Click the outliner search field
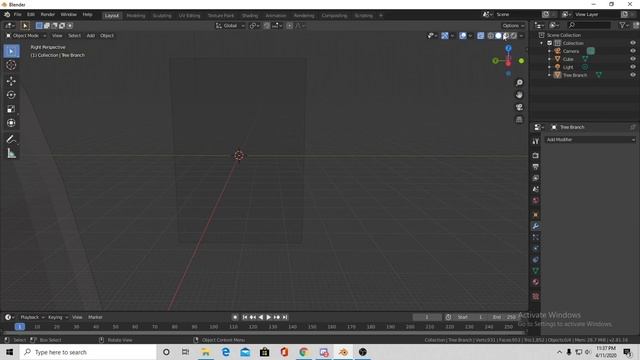 pos(590,25)
